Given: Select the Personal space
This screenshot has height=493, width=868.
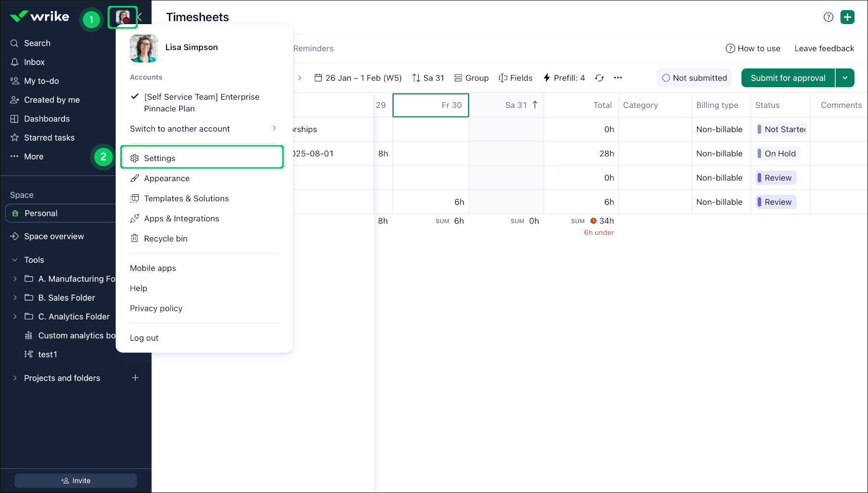Looking at the screenshot, I should tap(61, 213).
